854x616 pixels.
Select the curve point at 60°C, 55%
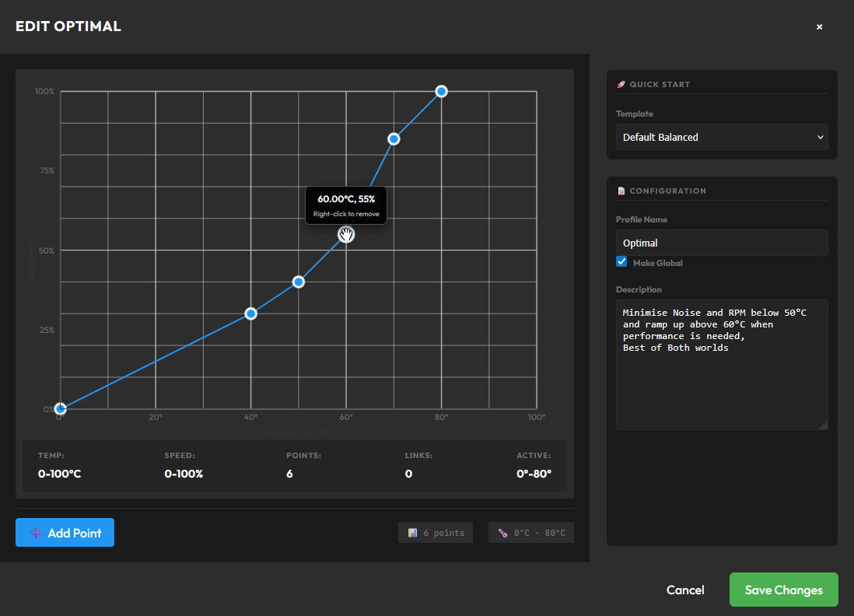coord(346,235)
